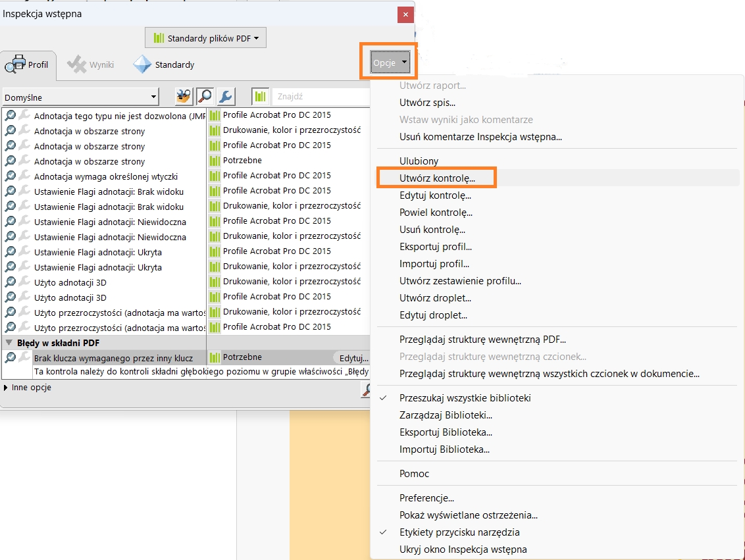This screenshot has width=745, height=560.
Task: Click the Znajdź search field
Action: [x=321, y=97]
